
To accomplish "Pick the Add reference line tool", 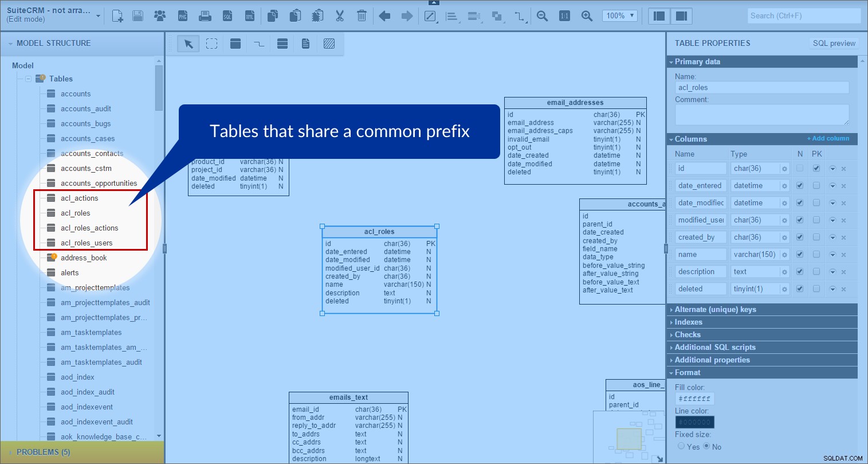I will (x=259, y=44).
